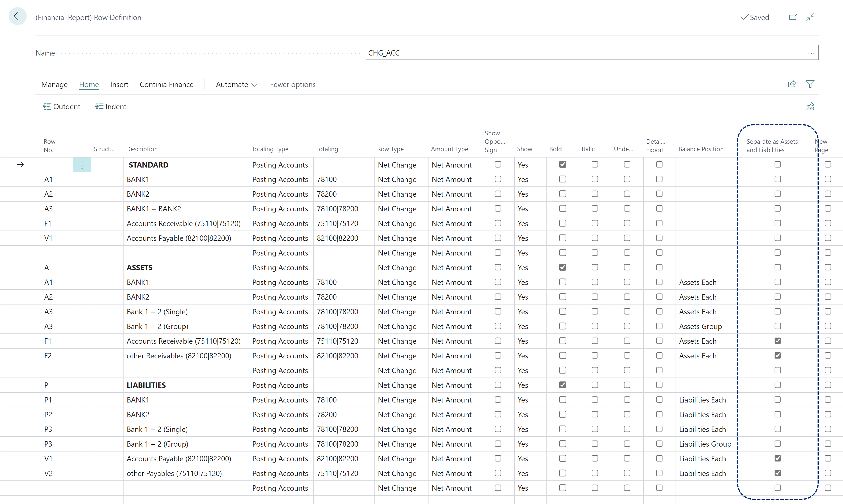Sort by the Description column header
Screen dimensions: 843x504
pyautogui.click(x=142, y=149)
